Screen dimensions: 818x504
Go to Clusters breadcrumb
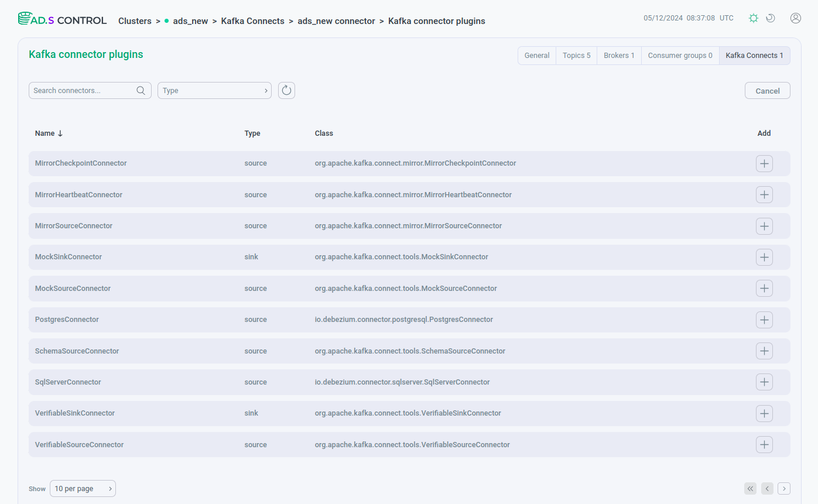tap(135, 21)
